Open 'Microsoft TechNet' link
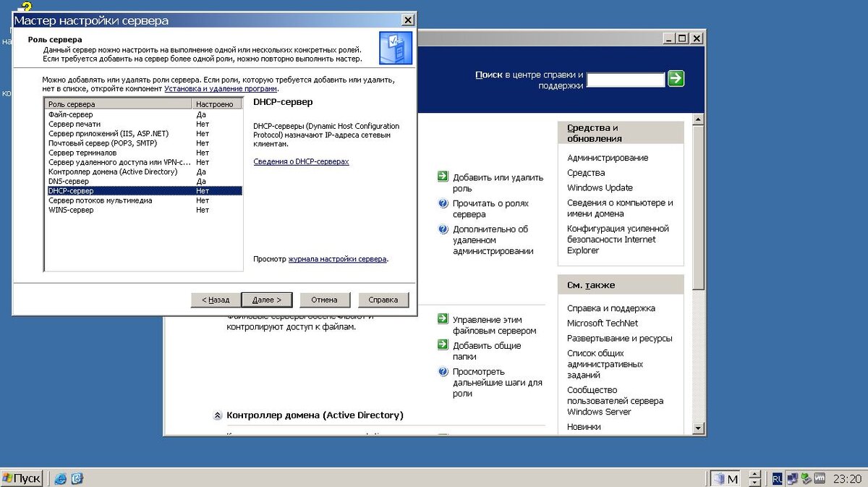 603,323
